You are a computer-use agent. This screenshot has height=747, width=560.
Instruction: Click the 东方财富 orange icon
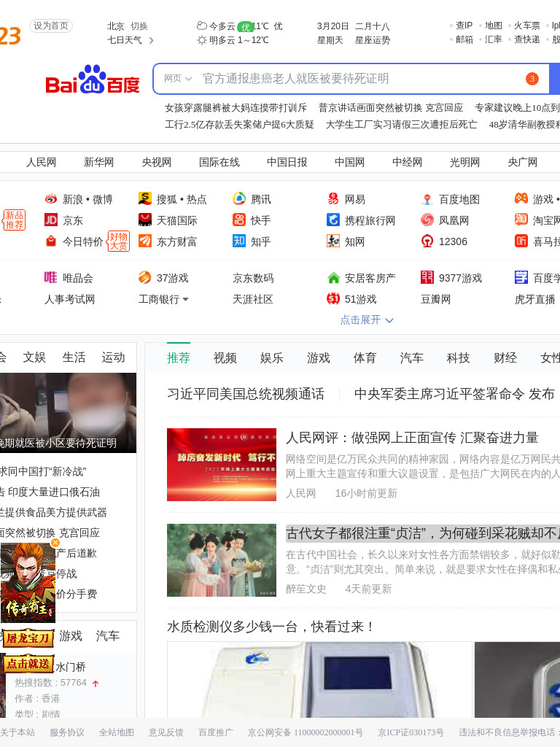145,241
